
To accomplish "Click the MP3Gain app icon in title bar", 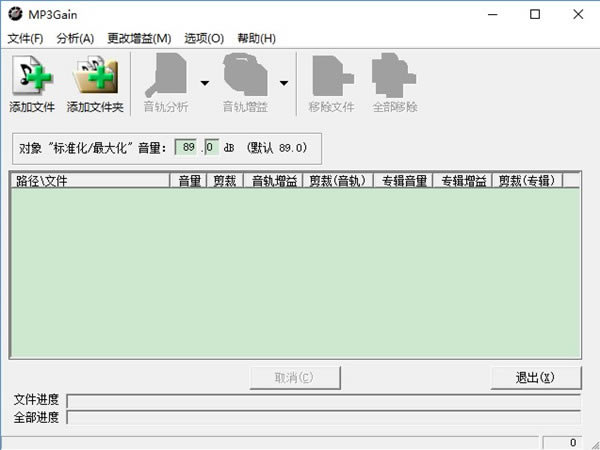I will click(15, 14).
